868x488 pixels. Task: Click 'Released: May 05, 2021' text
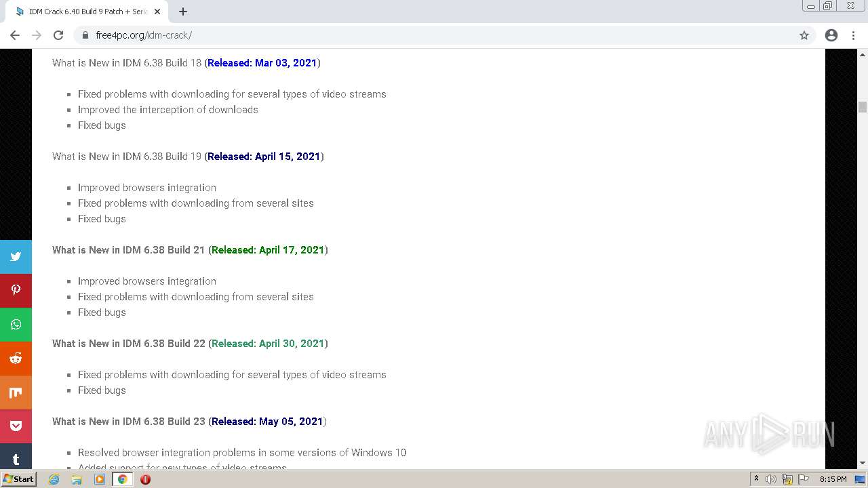(x=267, y=422)
